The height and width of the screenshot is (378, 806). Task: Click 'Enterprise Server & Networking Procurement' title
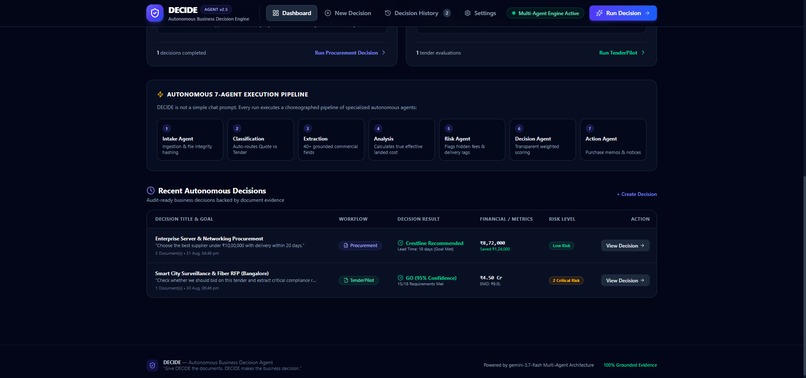click(209, 239)
